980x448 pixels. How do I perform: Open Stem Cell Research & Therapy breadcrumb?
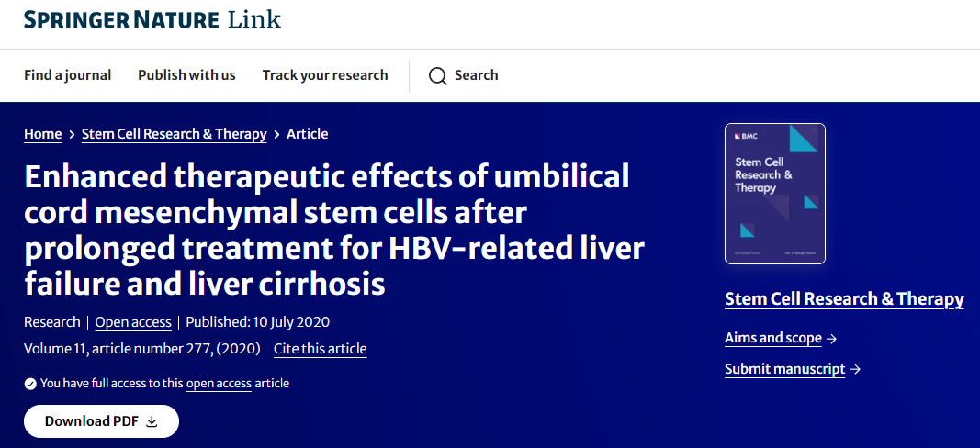coord(175,134)
